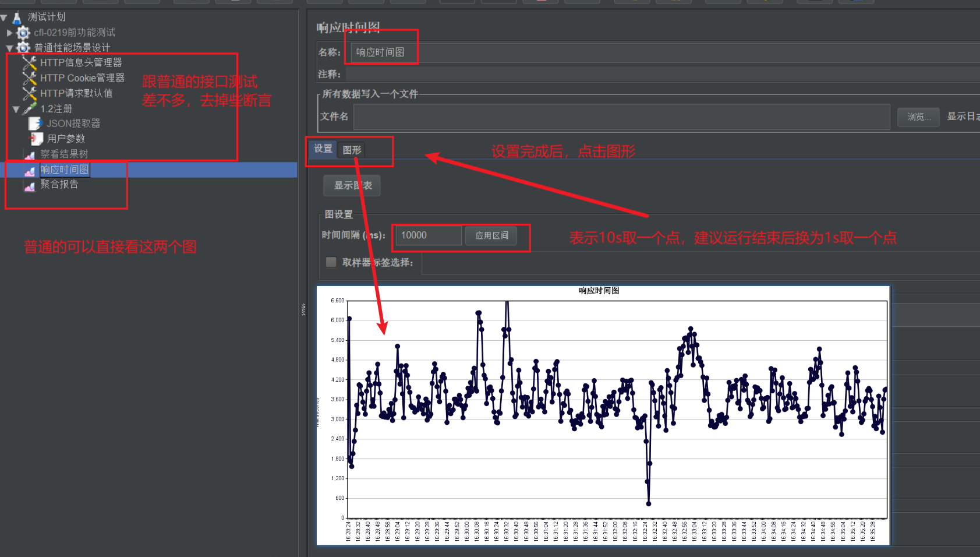
Task: Click the 时间间隔 interval input field
Action: [x=429, y=235]
